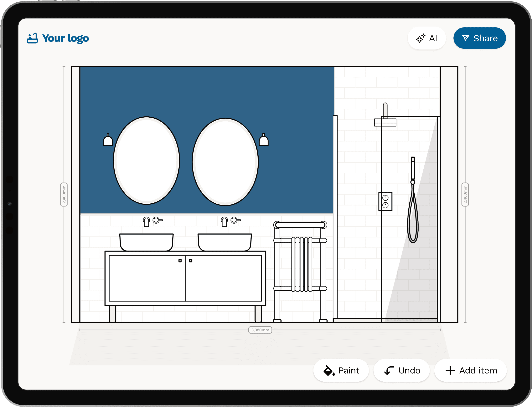The height and width of the screenshot is (407, 532).
Task: Select the vanity unit left door
Action: pos(147,278)
